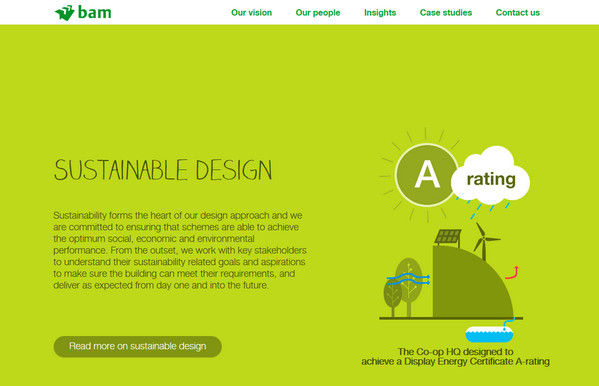Screen dimensions: 599x386
Task: Click the A rating sun illustration
Action: pyautogui.click(x=427, y=175)
